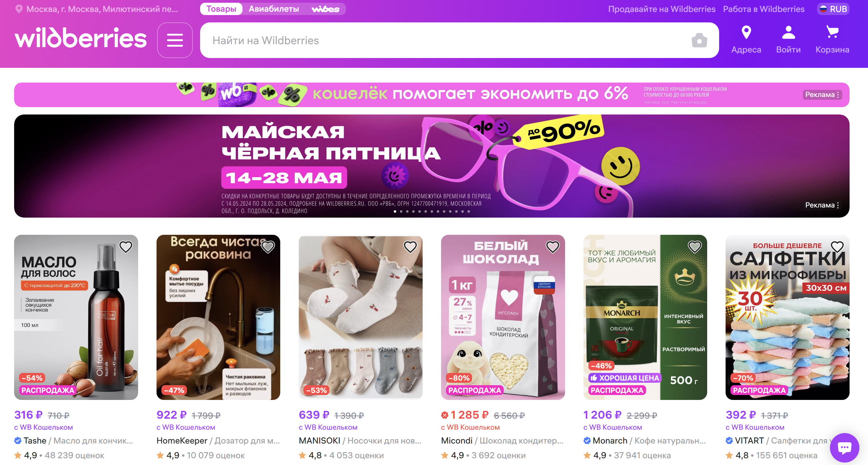
Task: Select the Товары tab
Action: coord(221,9)
